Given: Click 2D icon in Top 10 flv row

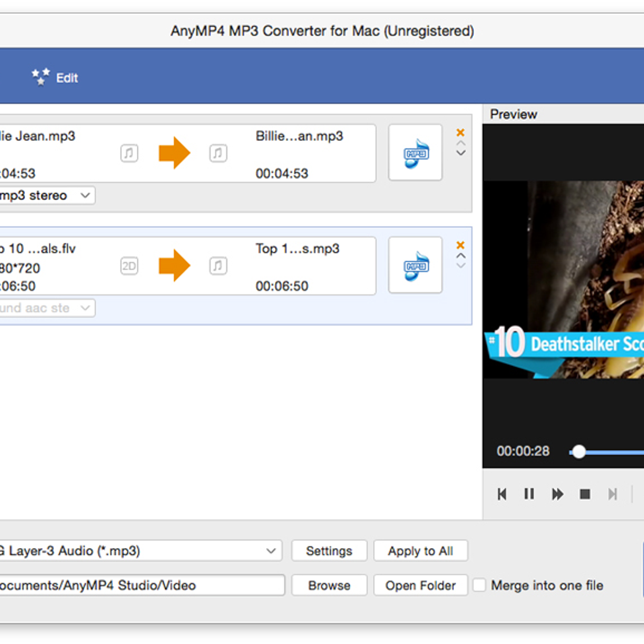Looking at the screenshot, I should [x=129, y=266].
